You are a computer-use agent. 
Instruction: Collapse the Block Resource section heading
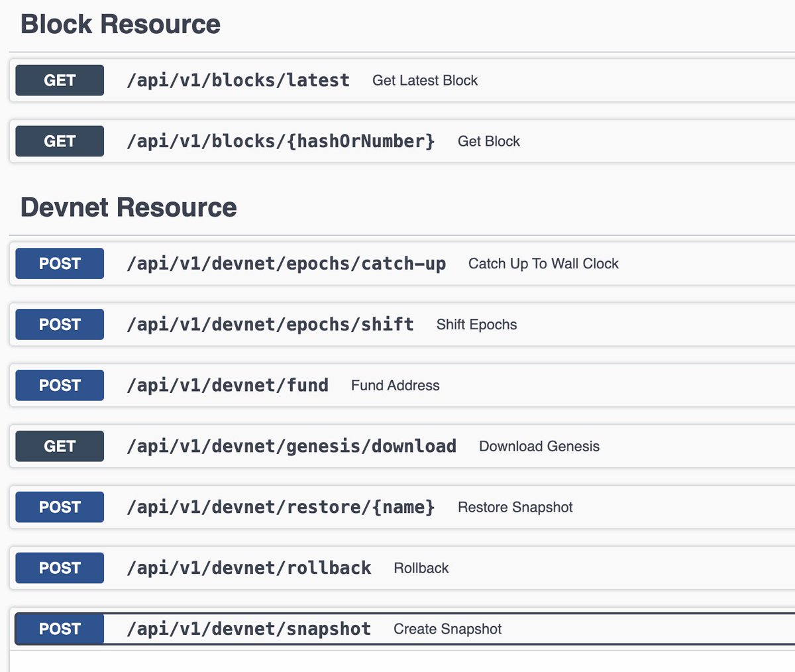click(x=121, y=24)
